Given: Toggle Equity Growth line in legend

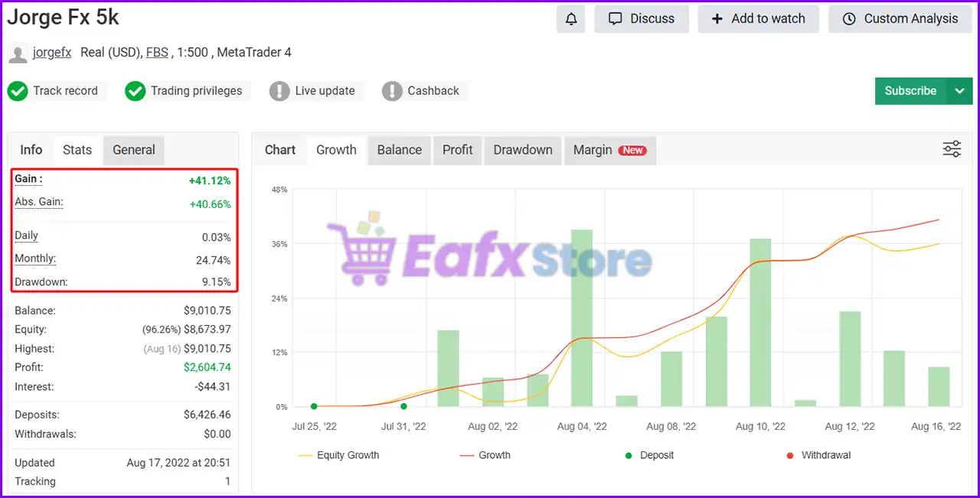Looking at the screenshot, I should 339,455.
